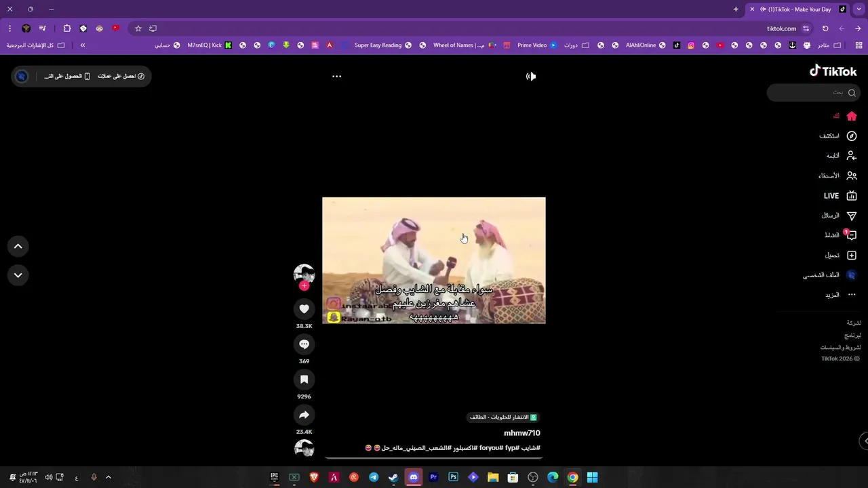
Task: Open browser three-dot menu
Action: point(9,28)
